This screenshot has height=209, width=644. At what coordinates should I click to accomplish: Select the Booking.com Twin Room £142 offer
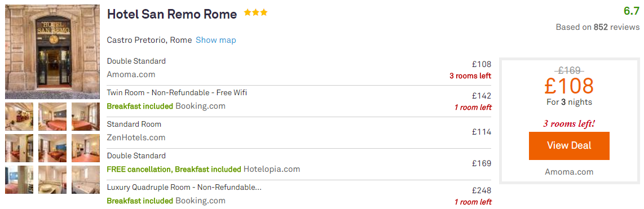coord(299,100)
